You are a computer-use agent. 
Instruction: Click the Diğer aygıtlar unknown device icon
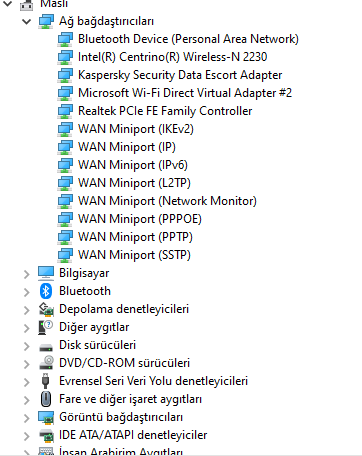click(x=46, y=327)
